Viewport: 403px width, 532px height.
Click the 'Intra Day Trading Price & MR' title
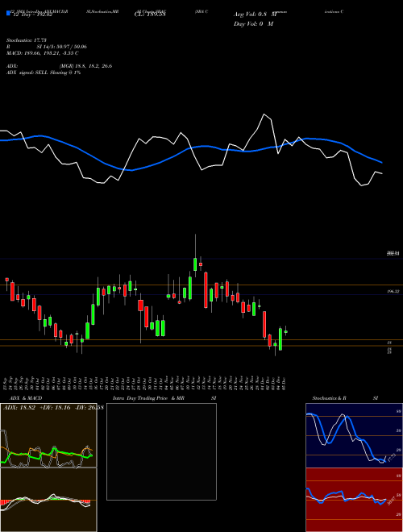(x=149, y=398)
